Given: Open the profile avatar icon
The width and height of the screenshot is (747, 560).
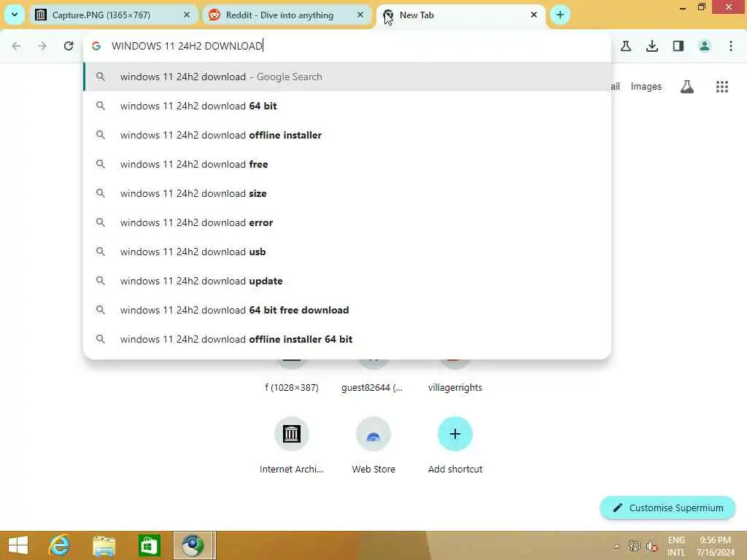Looking at the screenshot, I should (705, 46).
